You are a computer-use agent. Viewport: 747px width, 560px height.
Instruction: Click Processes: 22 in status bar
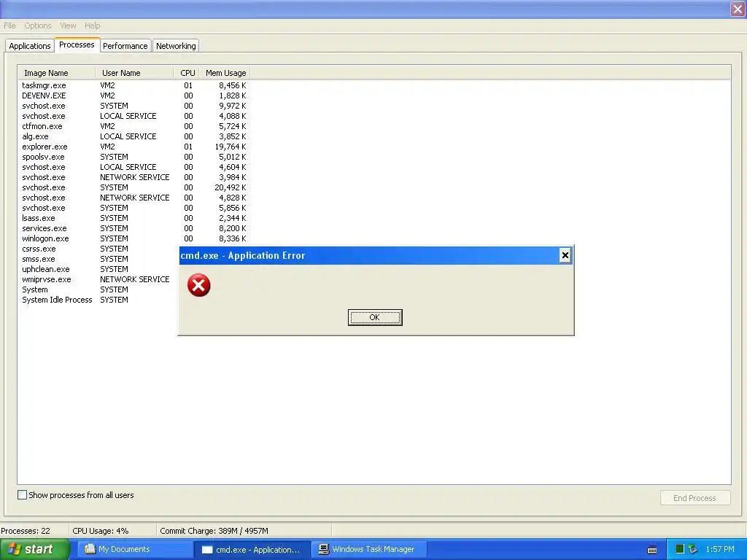tap(26, 531)
